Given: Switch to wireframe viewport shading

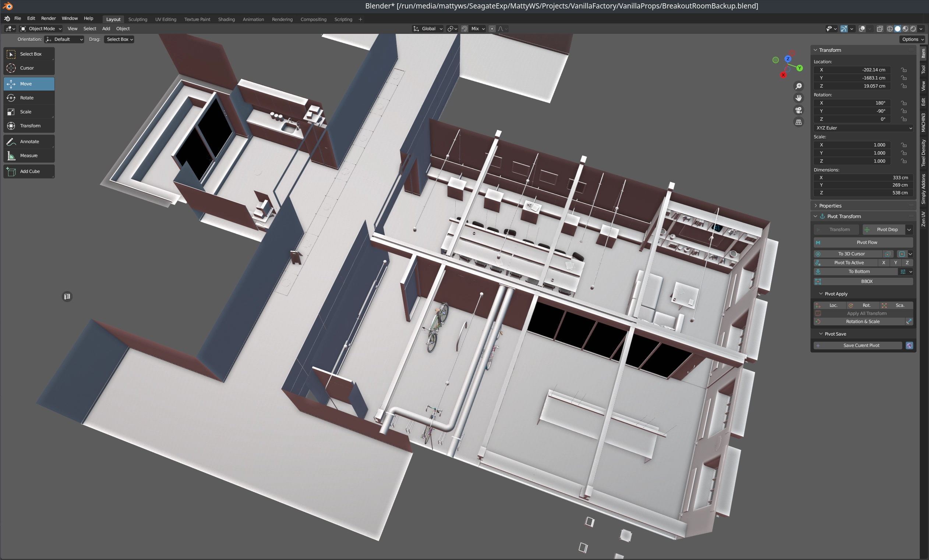Looking at the screenshot, I should click(x=890, y=29).
